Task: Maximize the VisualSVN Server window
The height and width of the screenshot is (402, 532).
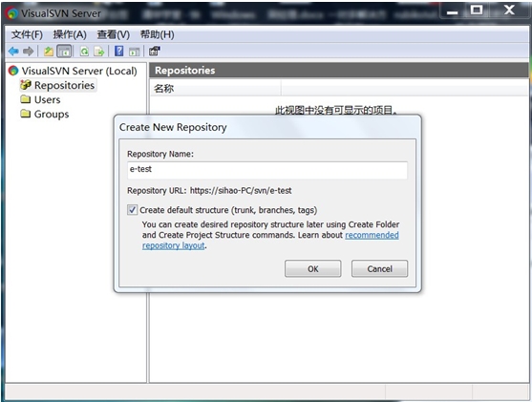Action: coord(477,11)
